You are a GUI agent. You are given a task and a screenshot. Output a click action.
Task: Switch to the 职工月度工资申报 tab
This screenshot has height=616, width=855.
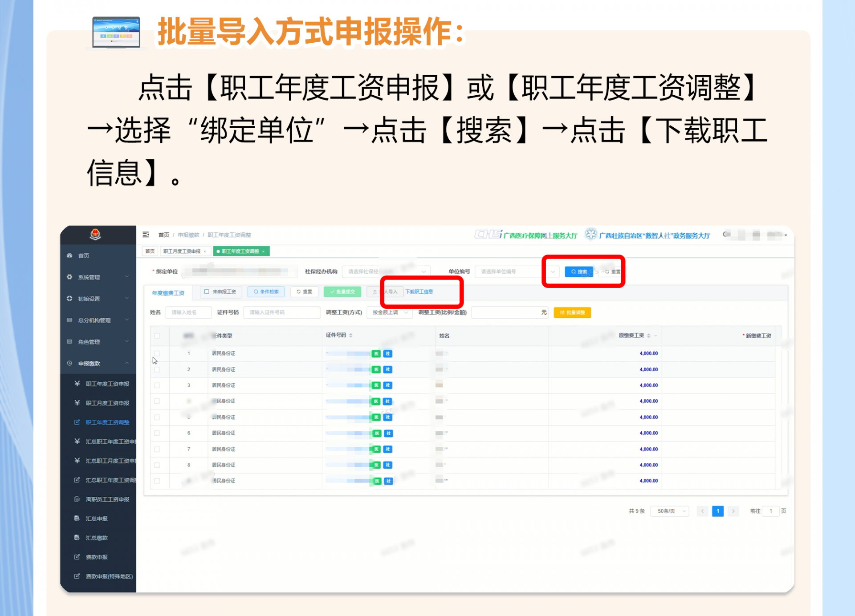coord(182,251)
